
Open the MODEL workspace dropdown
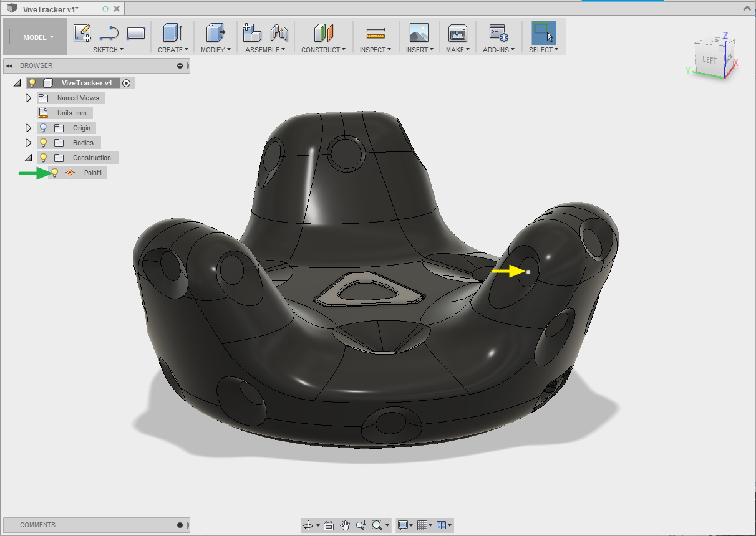(x=38, y=37)
